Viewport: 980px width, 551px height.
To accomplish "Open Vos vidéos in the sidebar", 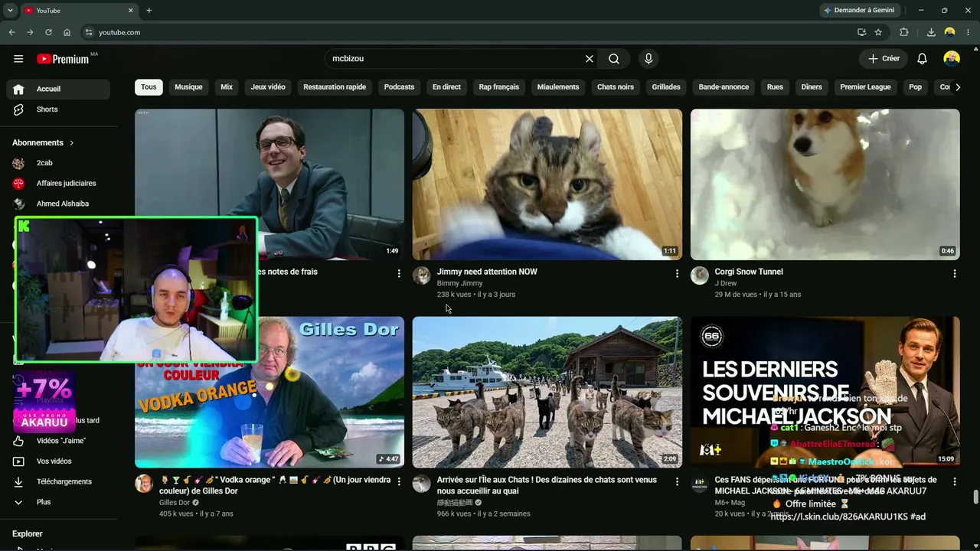I will (58, 461).
